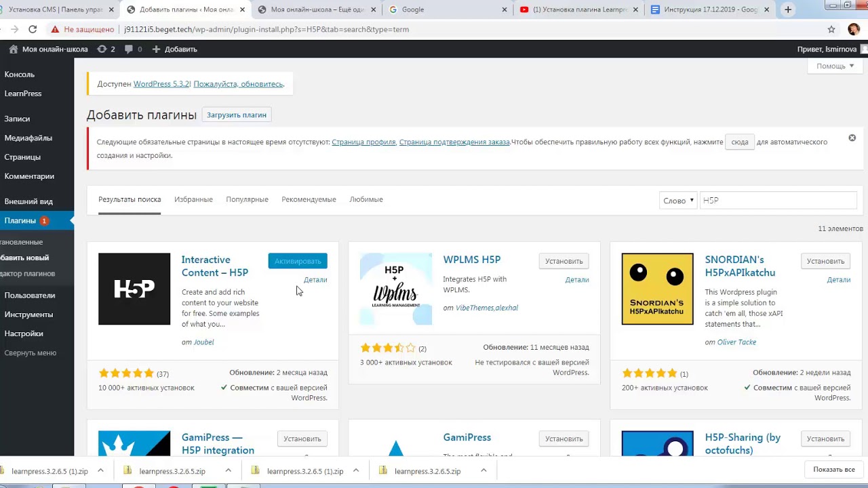Open the comments bubble icon in the admin bar
The image size is (868, 488).
129,49
